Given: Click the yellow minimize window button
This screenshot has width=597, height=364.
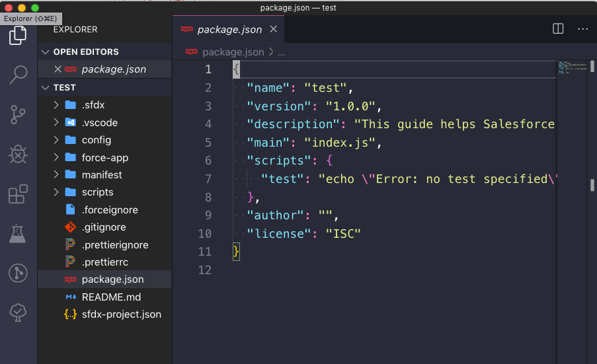Looking at the screenshot, I should point(22,8).
